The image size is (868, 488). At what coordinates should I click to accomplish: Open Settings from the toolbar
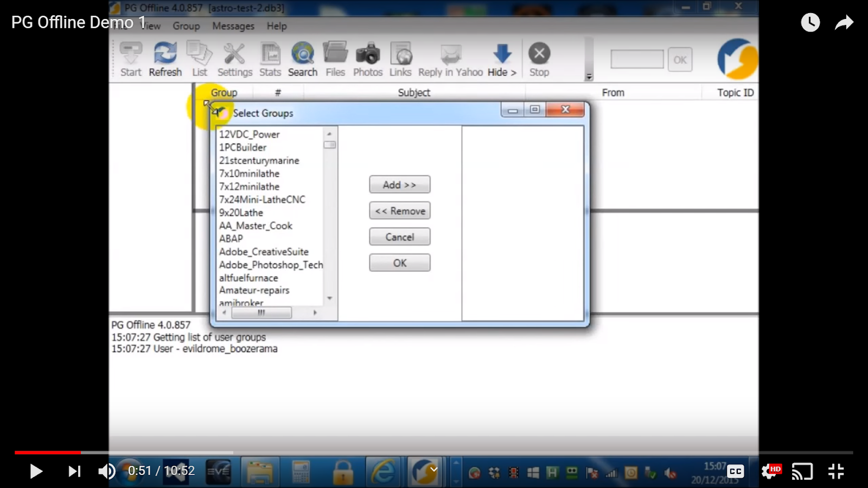point(235,59)
